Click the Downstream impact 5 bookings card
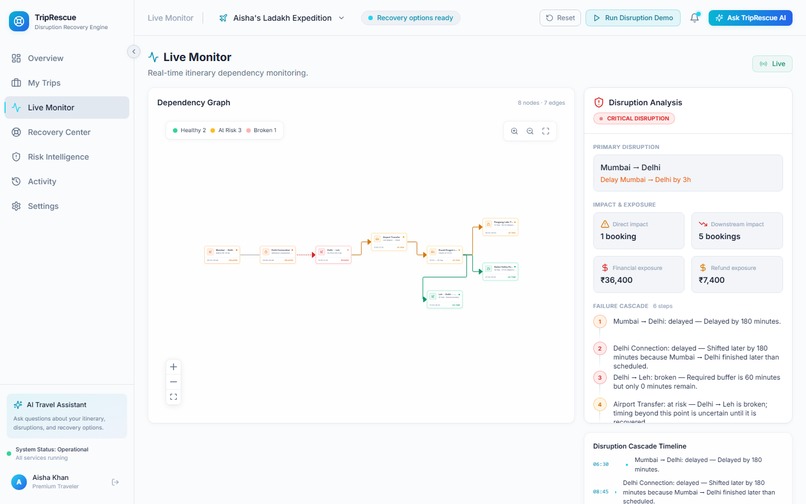The image size is (806, 504). pyautogui.click(x=737, y=230)
